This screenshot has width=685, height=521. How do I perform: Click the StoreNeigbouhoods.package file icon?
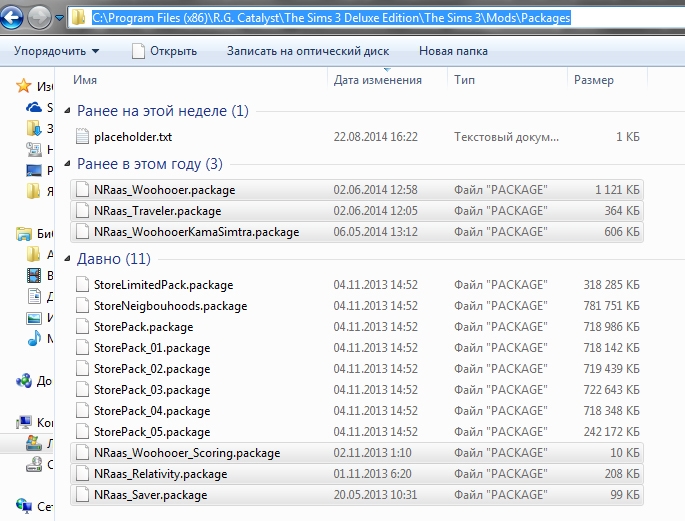(x=82, y=306)
